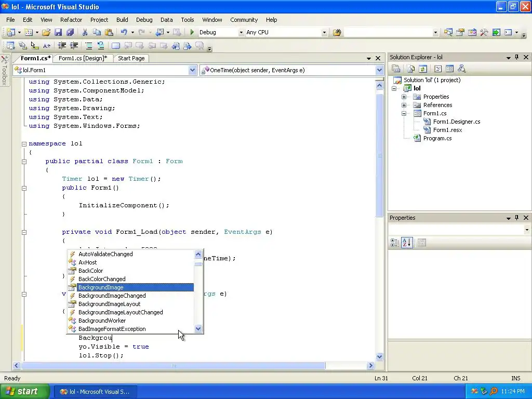This screenshot has height=399, width=532.
Task: Click the horizontal scrollbar thumb of the code editor
Action: point(173,365)
